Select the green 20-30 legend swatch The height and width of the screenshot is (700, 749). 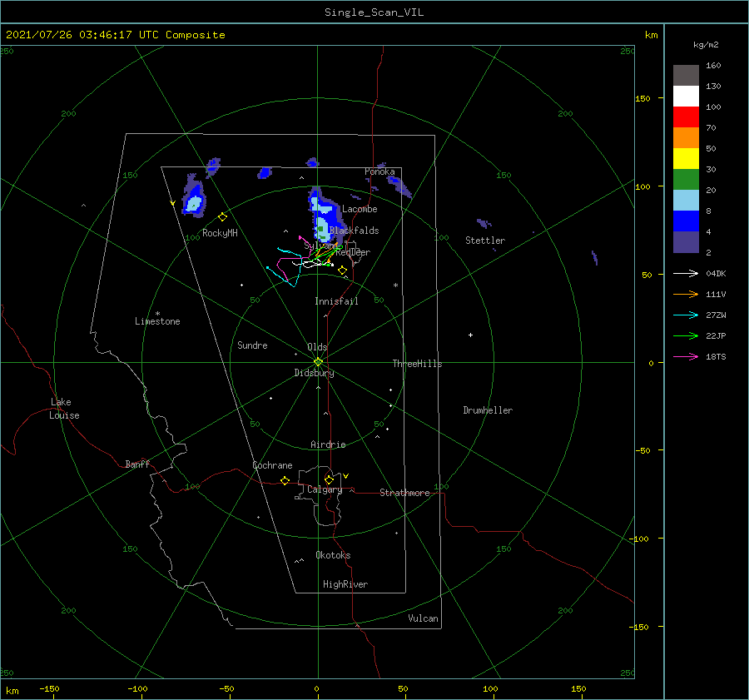(x=686, y=180)
